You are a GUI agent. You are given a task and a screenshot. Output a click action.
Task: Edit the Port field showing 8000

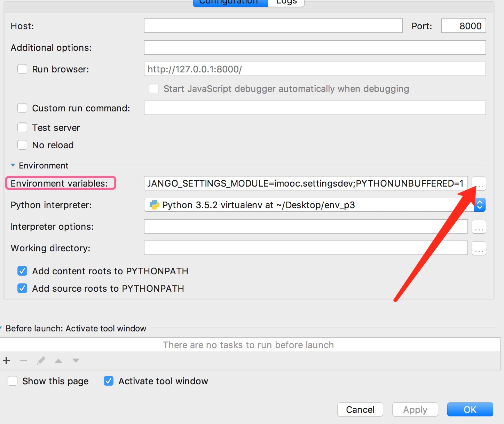[463, 26]
